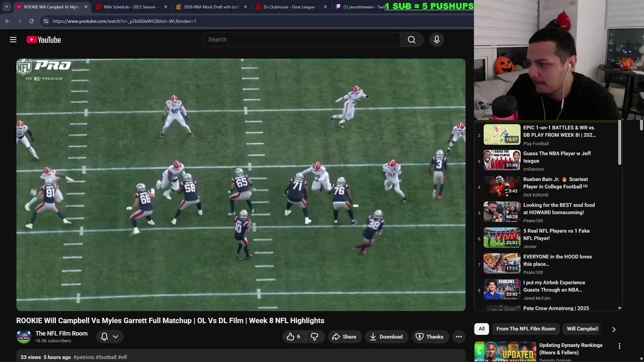Select From The NFL Film Room chip
Viewport: 644px width, 362px height.
click(x=526, y=329)
